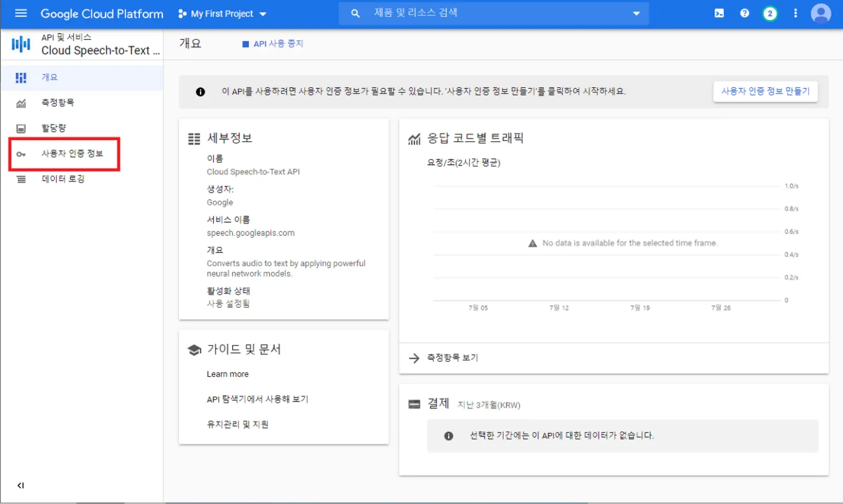This screenshot has width=843, height=504.
Task: Click the 가이드 및 문서 card heading
Action: 244,349
